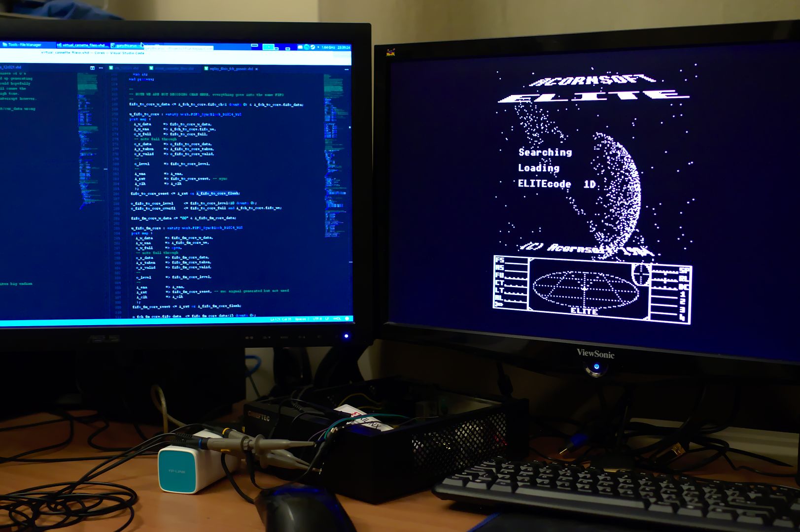
Task: Click the feedback smiley in the status bar
Action: click(347, 319)
